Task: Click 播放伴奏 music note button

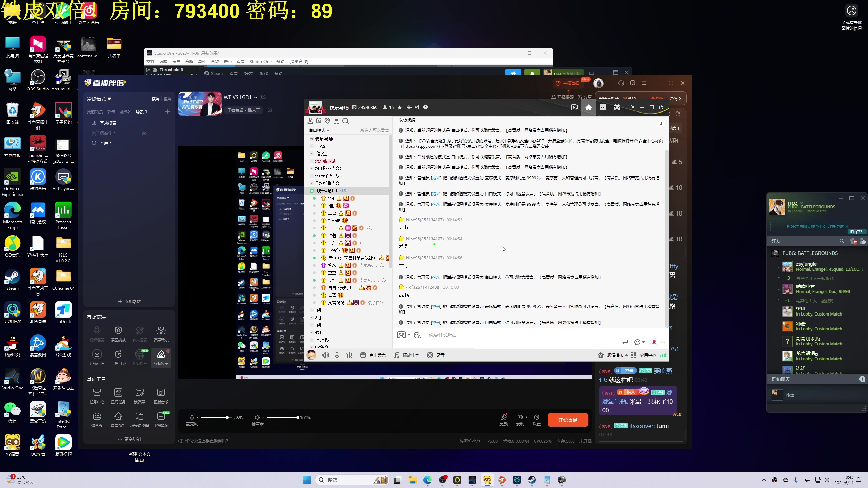Action: (406, 355)
